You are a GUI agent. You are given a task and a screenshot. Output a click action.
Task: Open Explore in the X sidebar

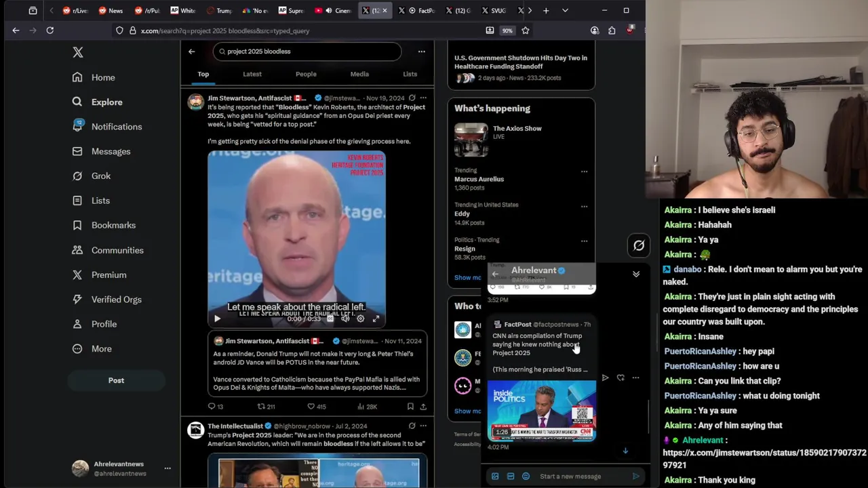(x=98, y=102)
